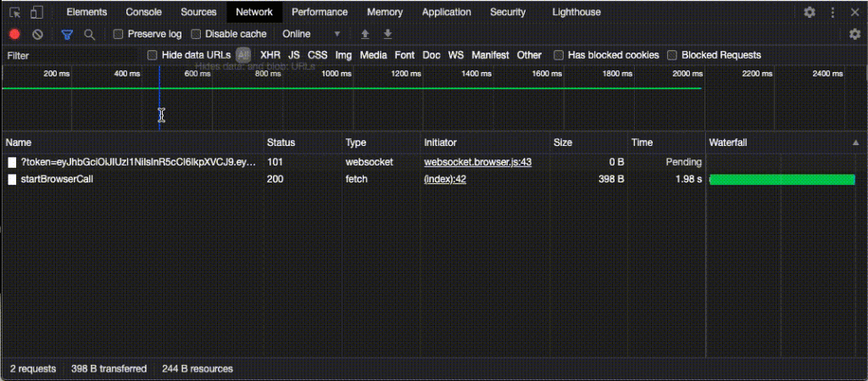Sort by the Size column header

tap(589, 143)
